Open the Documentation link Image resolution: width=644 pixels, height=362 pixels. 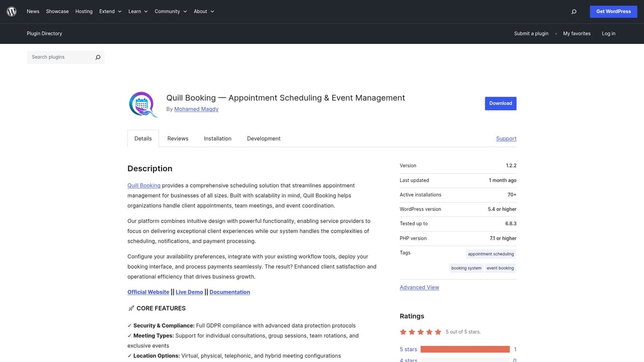230,292
